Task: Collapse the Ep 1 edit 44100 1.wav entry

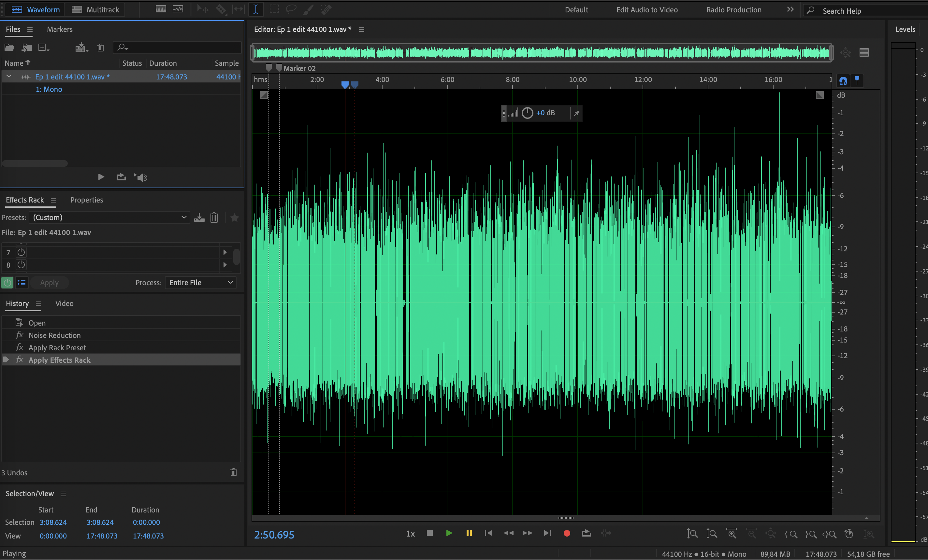Action: click(x=9, y=77)
